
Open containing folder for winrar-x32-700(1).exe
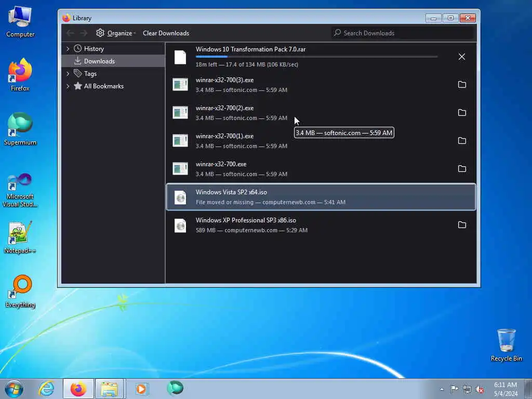click(x=462, y=141)
